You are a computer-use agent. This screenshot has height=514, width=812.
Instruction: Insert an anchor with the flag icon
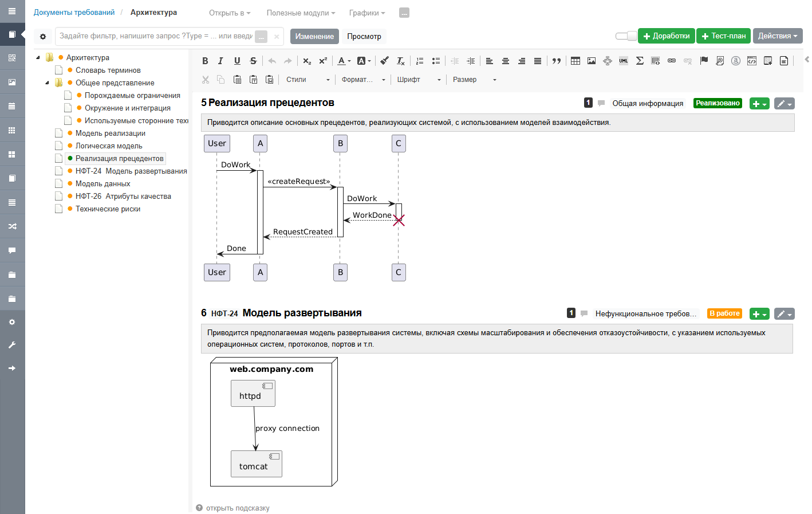[704, 61]
